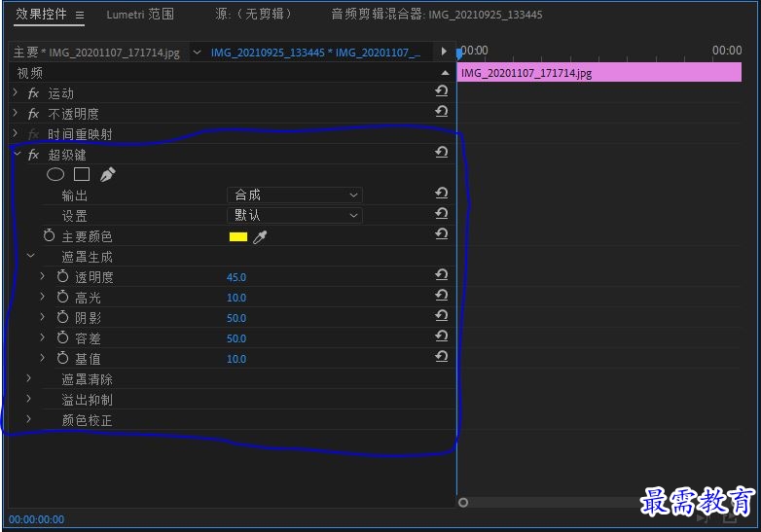The width and height of the screenshot is (761, 532).
Task: Switch to the 效果控件 tab
Action: [41, 14]
